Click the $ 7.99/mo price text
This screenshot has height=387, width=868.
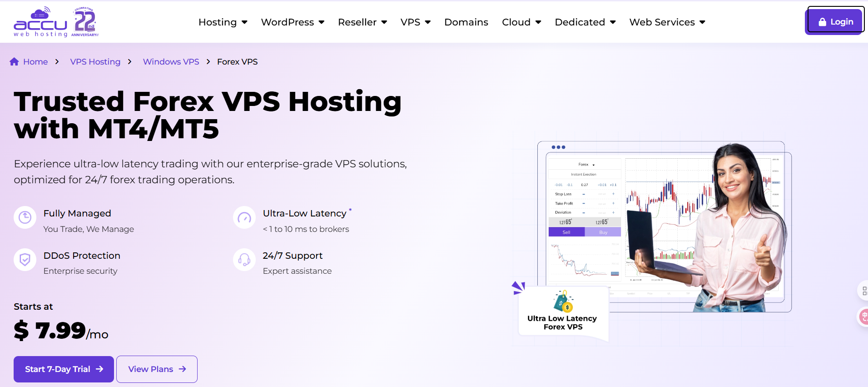coord(61,331)
